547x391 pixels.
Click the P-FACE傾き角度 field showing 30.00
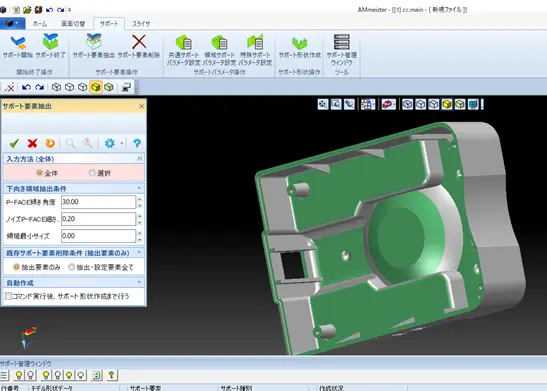(x=98, y=202)
